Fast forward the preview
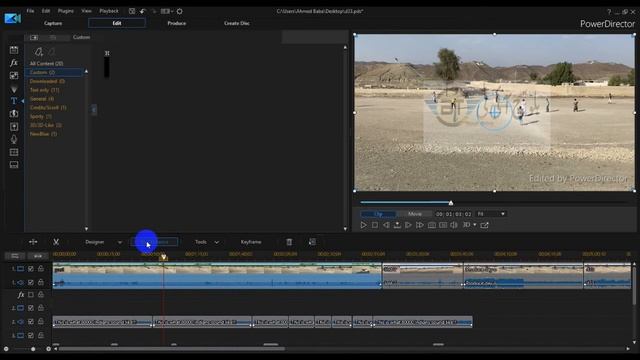 click(420, 225)
